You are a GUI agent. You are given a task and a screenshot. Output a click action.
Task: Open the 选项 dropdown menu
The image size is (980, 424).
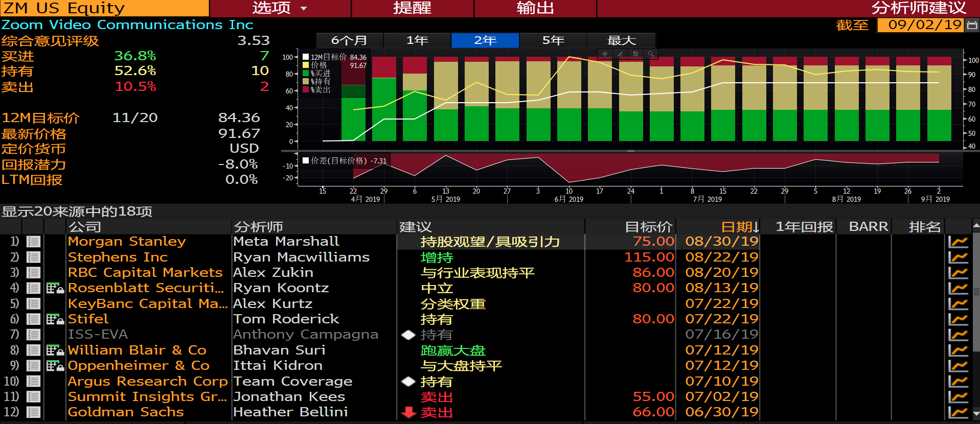click(280, 8)
